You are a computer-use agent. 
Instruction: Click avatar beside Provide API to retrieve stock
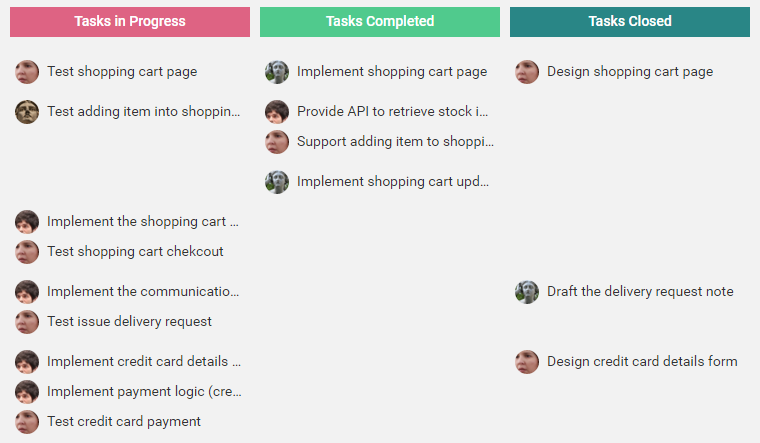(x=277, y=111)
